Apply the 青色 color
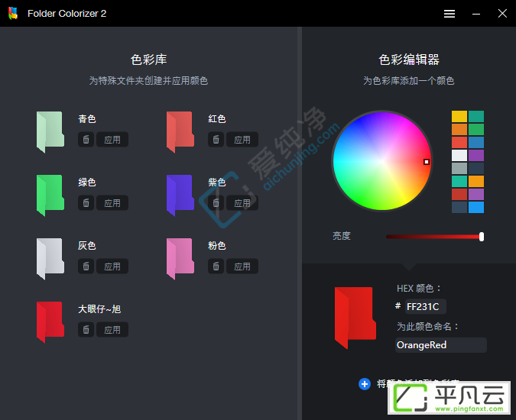Image resolution: width=516 pixels, height=420 pixels. pyautogui.click(x=112, y=140)
